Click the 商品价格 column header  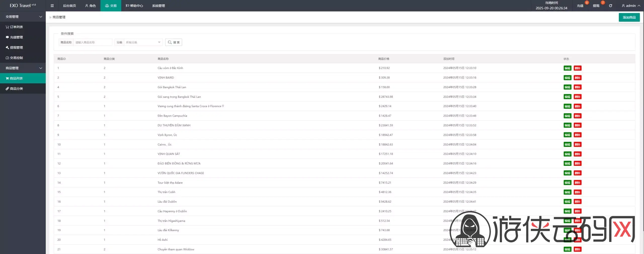pos(384,59)
